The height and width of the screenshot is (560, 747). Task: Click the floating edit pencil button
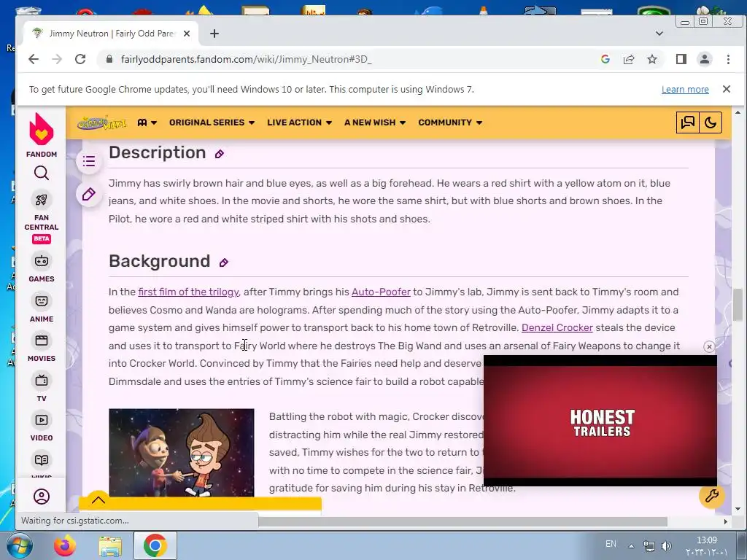(x=88, y=194)
